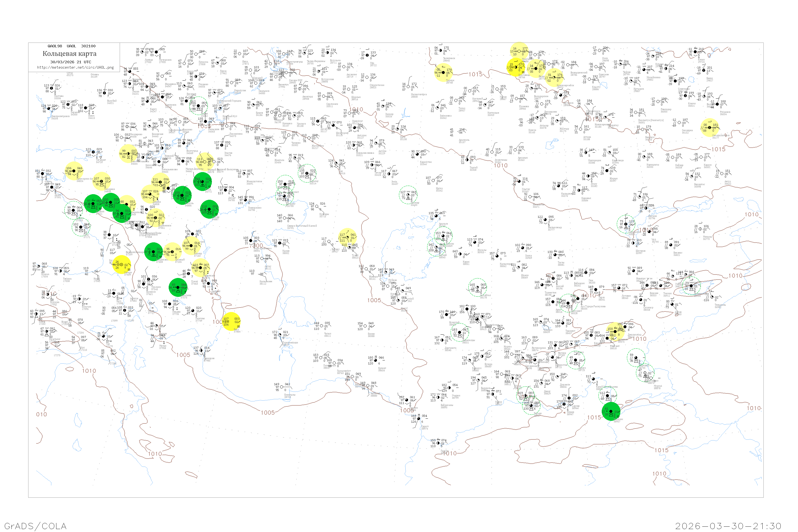The image size is (798, 532).
Task: Select the green Лиман station marker
Action: tap(209, 209)
